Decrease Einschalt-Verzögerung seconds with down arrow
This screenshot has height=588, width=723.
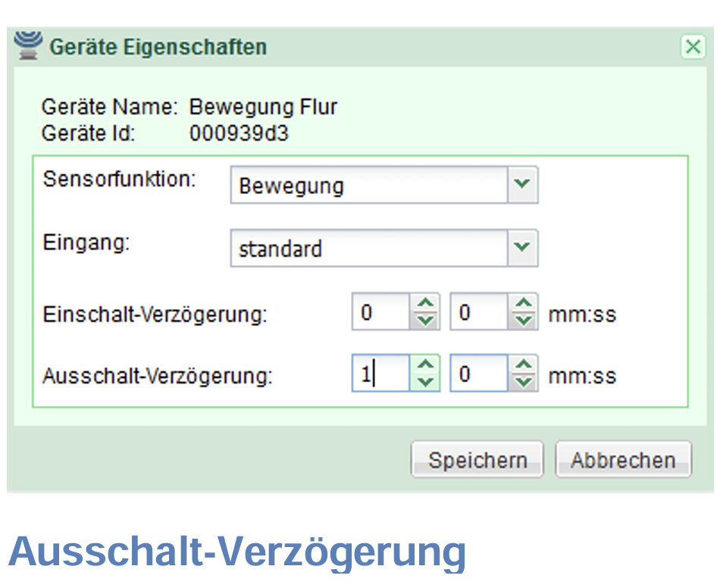523,321
